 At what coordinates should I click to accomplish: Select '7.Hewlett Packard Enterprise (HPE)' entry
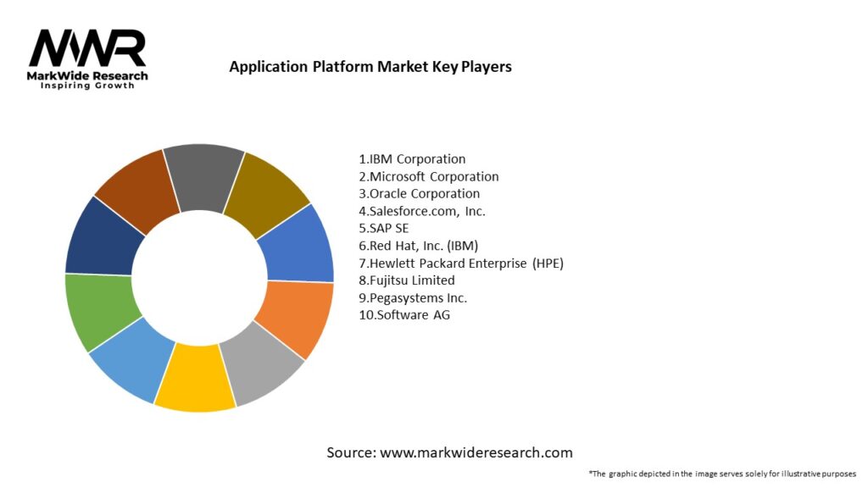[460, 263]
